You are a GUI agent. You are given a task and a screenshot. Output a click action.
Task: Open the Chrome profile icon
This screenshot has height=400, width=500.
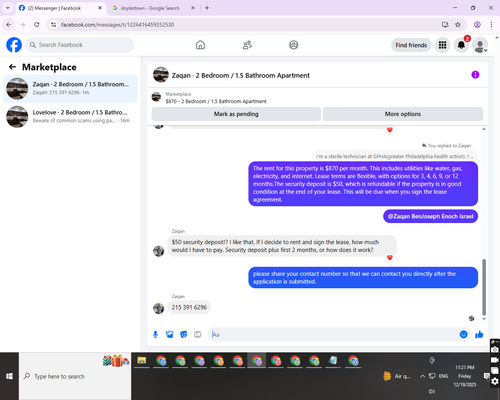pos(477,25)
